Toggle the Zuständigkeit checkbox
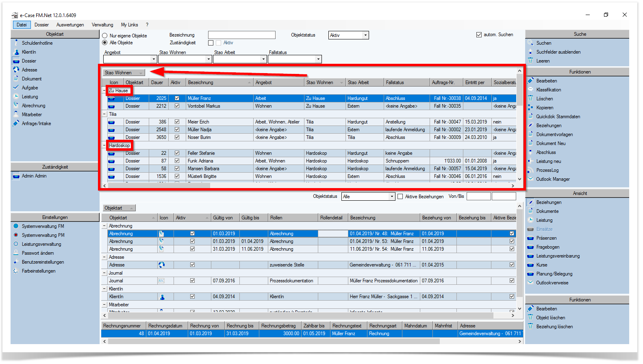This screenshot has width=643, height=364. point(211,43)
